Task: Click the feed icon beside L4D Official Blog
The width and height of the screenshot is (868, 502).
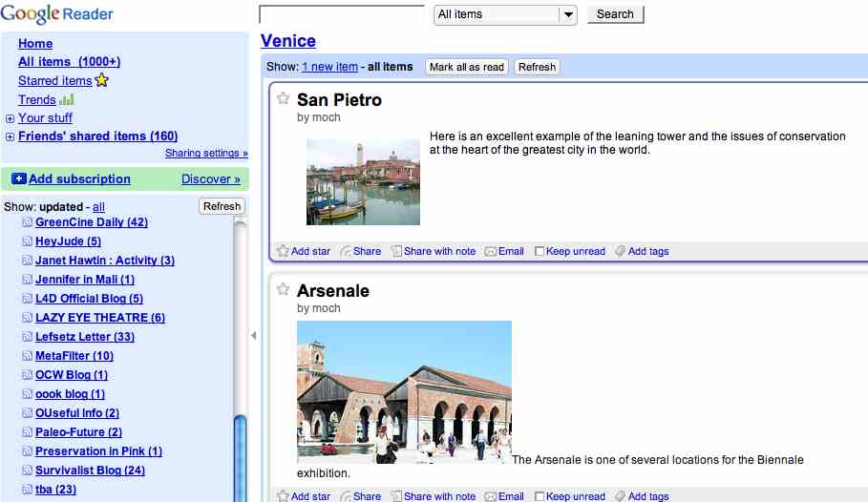Action: point(27,299)
